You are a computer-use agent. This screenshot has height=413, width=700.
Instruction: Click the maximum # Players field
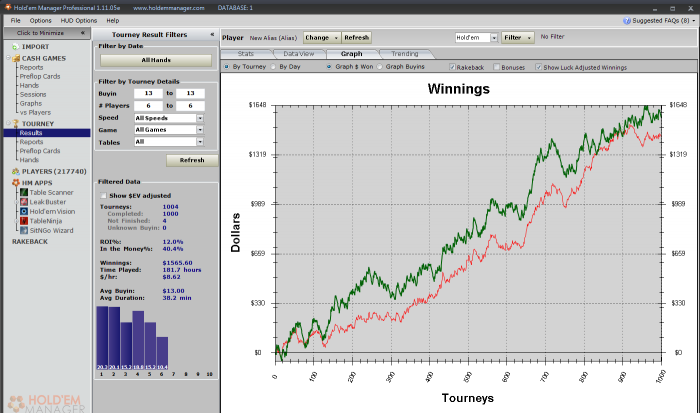(x=190, y=106)
